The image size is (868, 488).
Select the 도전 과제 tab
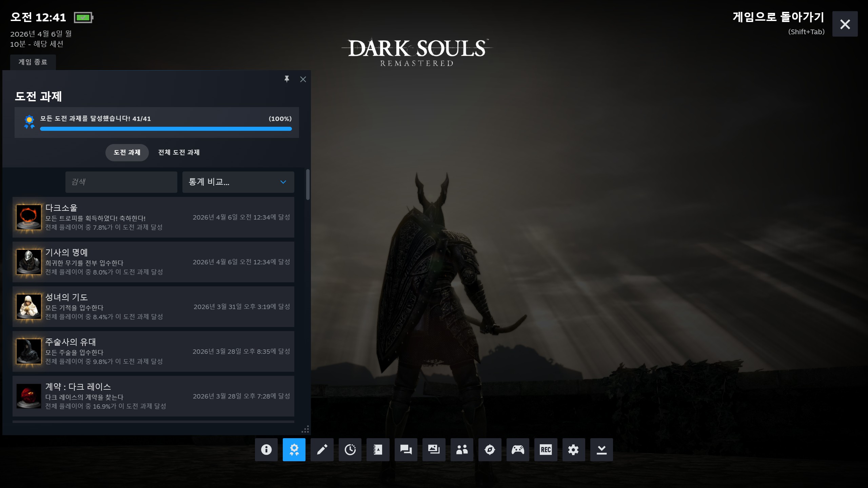point(127,152)
